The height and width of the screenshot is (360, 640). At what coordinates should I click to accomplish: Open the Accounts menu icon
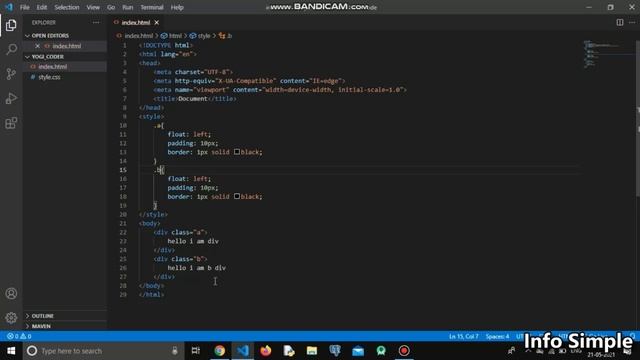(11, 293)
